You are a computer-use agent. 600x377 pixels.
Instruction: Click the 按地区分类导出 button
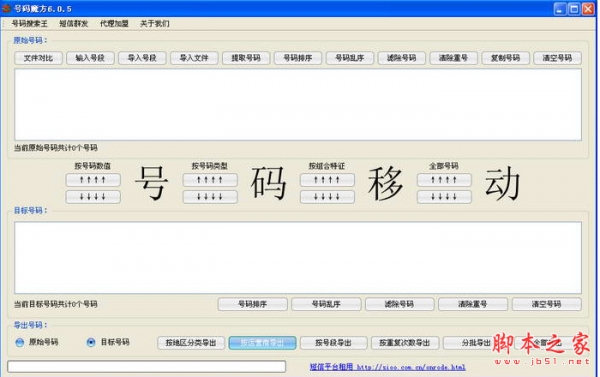click(x=191, y=343)
